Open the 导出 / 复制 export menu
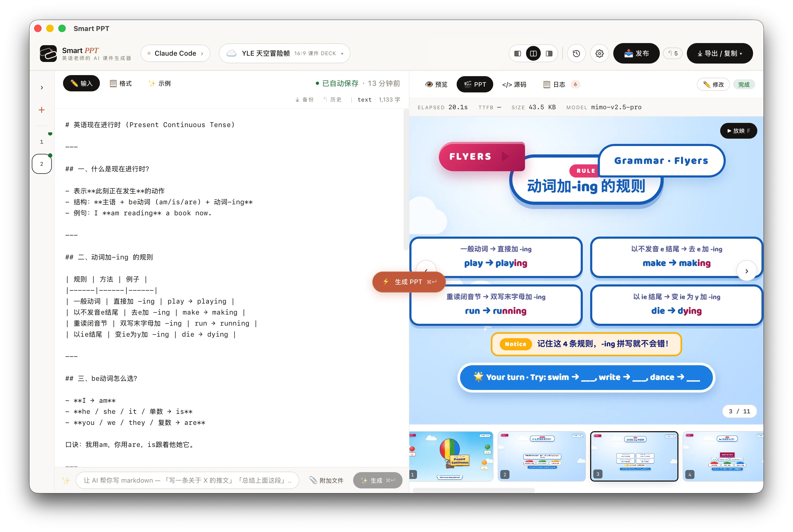793x532 pixels. click(719, 53)
